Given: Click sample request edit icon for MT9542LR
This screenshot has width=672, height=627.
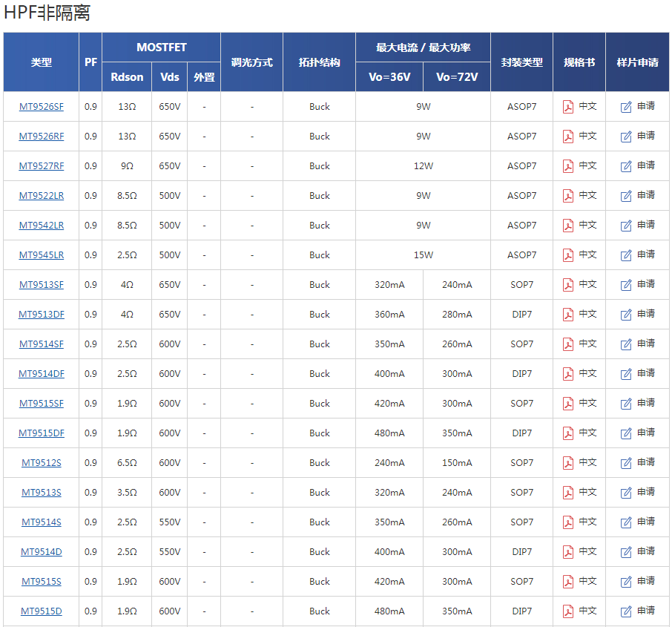Looking at the screenshot, I should (x=626, y=226).
